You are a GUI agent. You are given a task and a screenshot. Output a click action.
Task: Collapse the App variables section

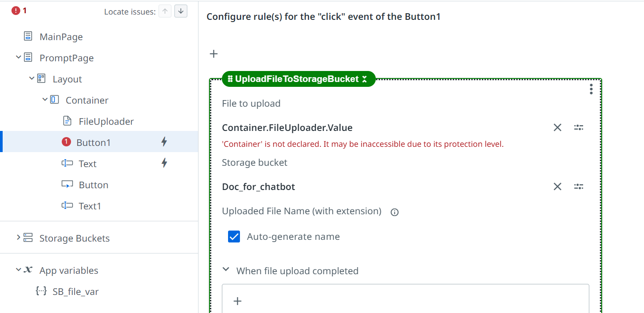click(x=19, y=270)
